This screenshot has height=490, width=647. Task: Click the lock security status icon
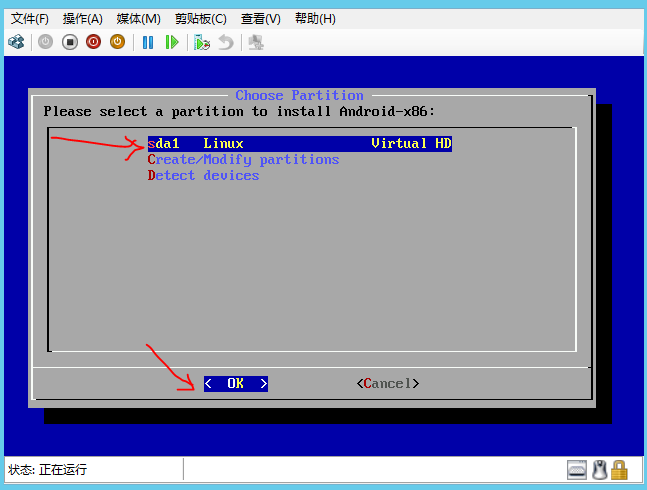tap(619, 470)
